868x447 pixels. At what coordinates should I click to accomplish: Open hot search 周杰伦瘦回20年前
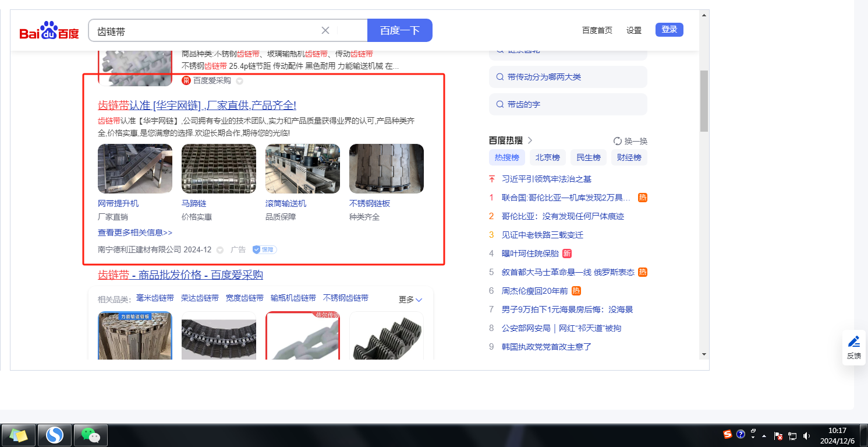tap(534, 291)
